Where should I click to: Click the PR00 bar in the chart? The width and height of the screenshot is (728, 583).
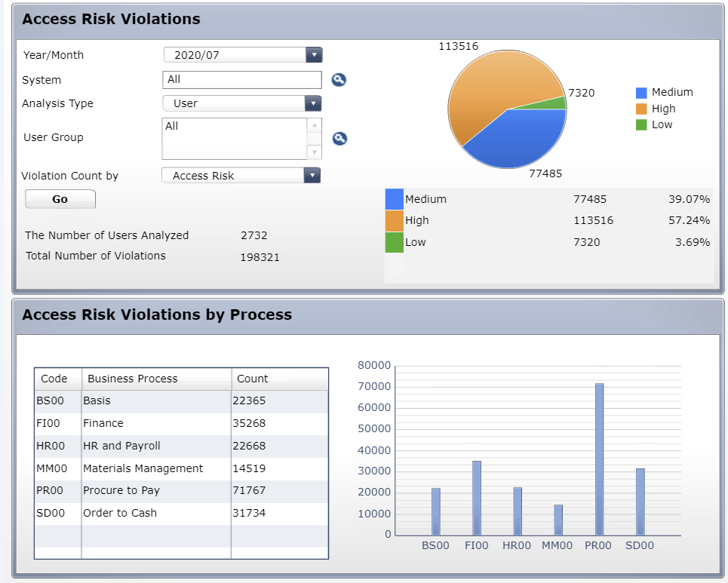click(x=600, y=459)
